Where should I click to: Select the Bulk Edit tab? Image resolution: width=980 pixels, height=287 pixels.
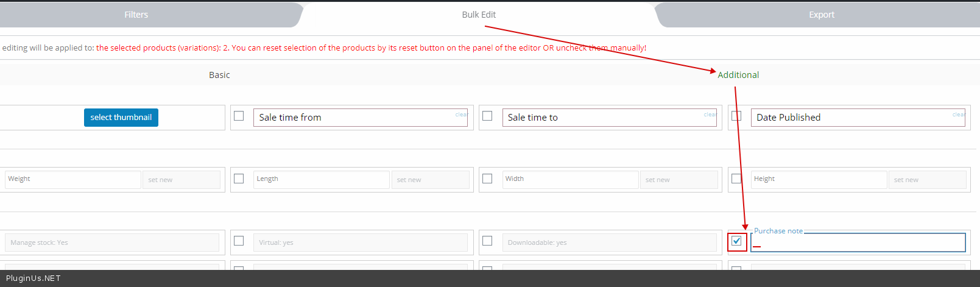tap(479, 15)
